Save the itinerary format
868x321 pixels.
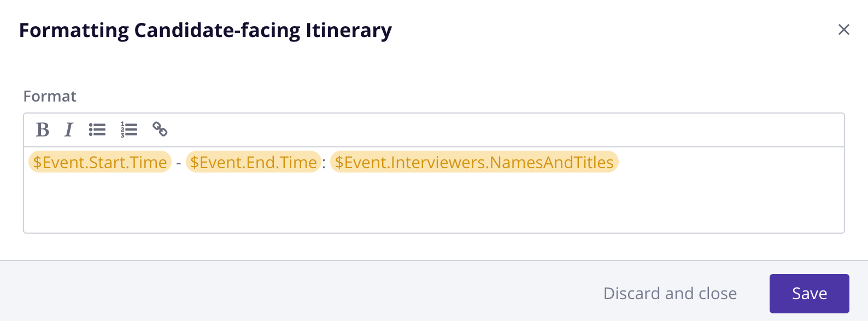tap(809, 294)
